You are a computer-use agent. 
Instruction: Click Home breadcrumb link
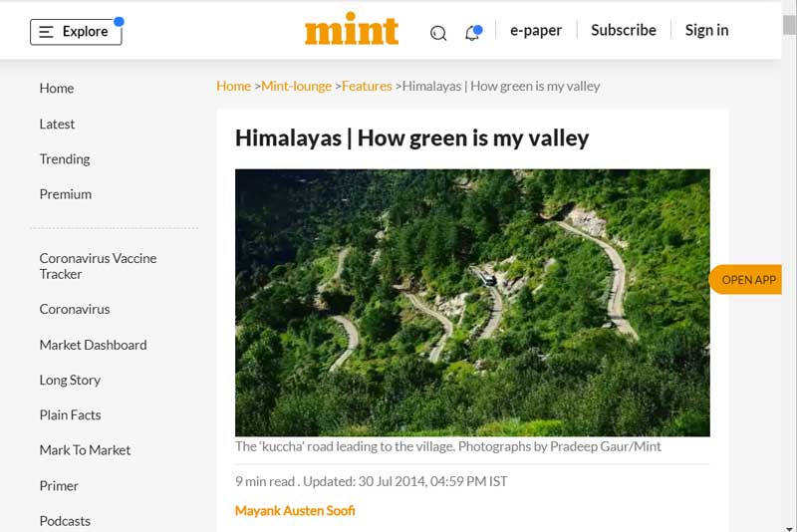[233, 87]
